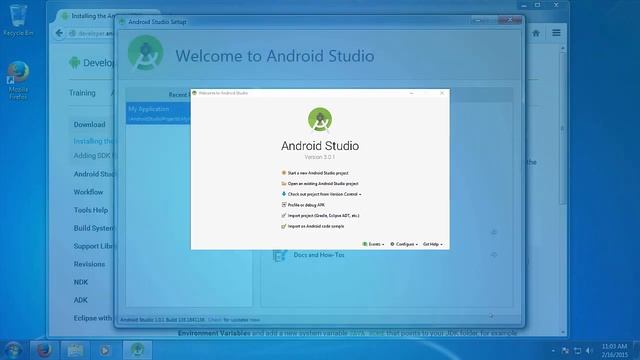Open the Training tab on developer site
This screenshot has width=640, height=360.
82,93
